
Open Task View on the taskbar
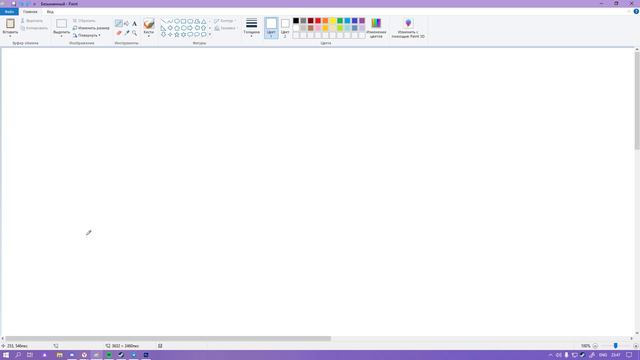click(x=30, y=355)
